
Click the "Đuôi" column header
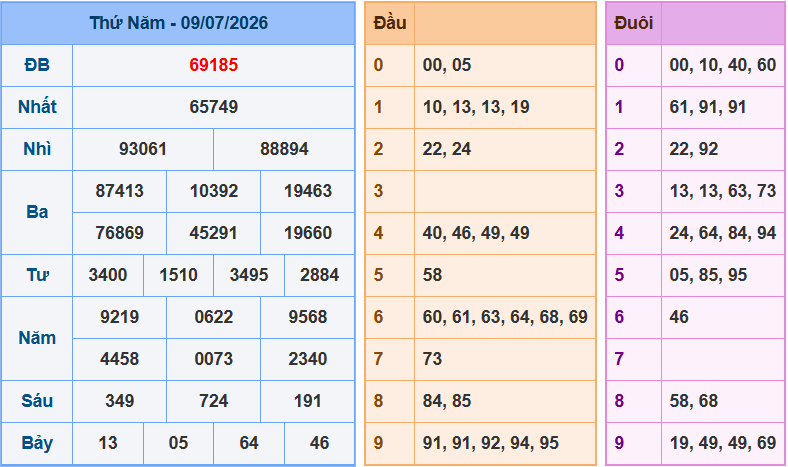pos(634,23)
